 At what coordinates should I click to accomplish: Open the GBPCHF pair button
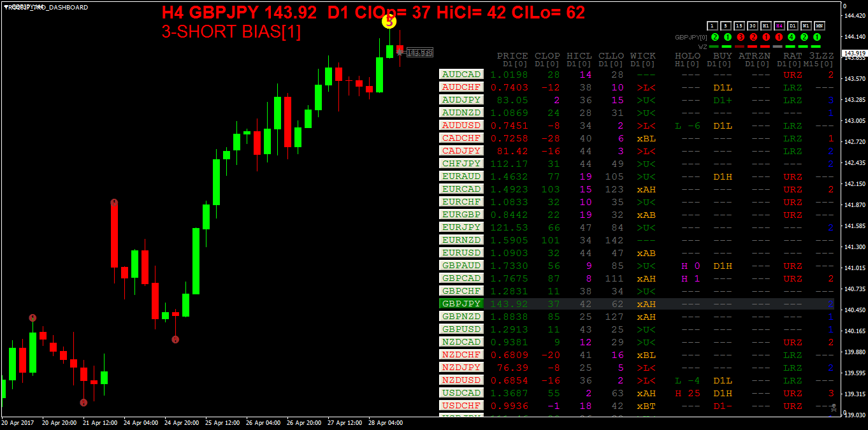[x=461, y=291]
